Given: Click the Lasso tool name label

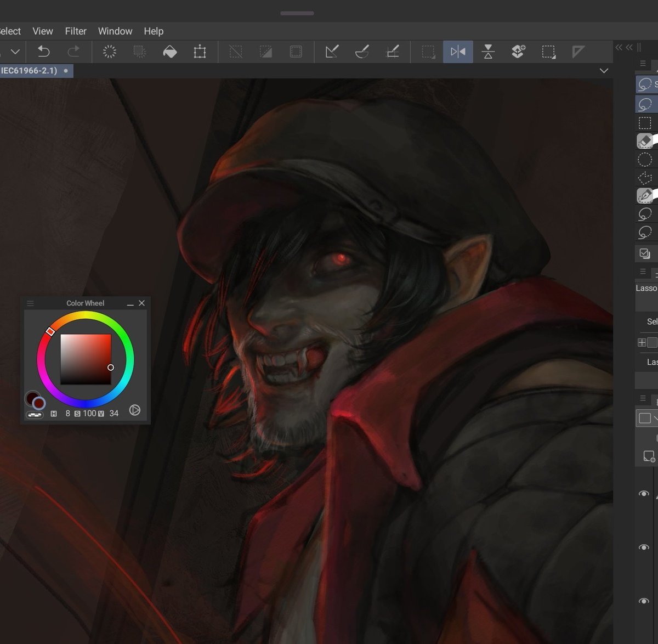Looking at the screenshot, I should click(x=646, y=288).
